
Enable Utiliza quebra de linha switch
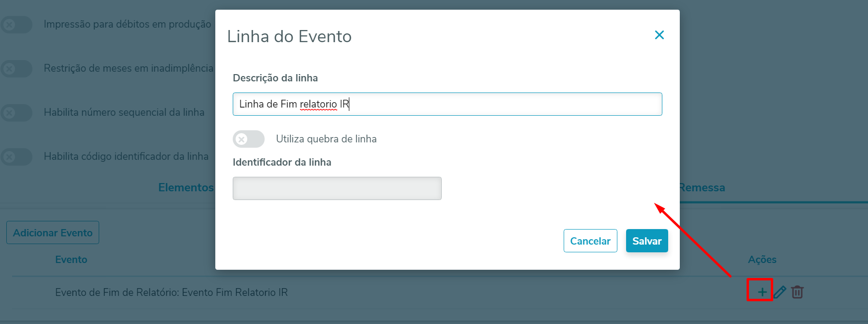(x=249, y=139)
